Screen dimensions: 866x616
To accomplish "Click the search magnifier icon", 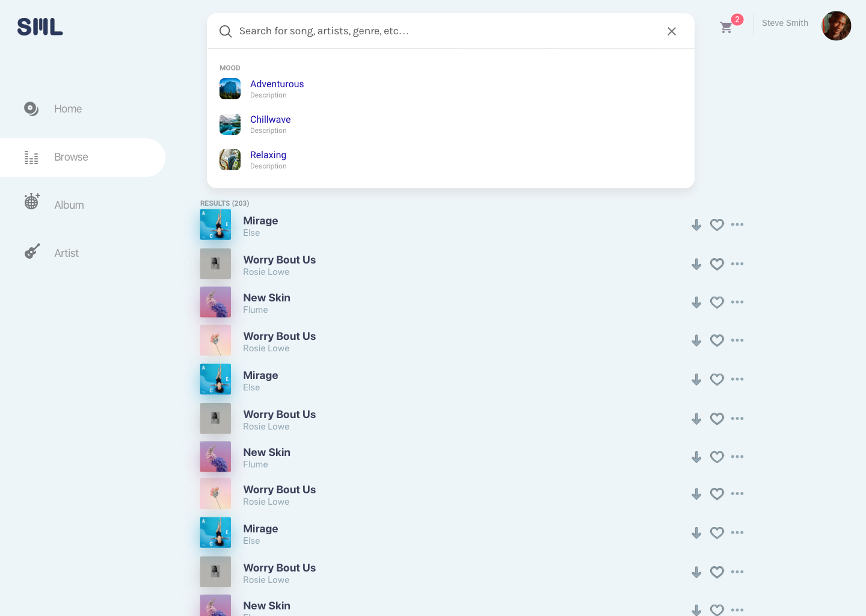I will (226, 31).
